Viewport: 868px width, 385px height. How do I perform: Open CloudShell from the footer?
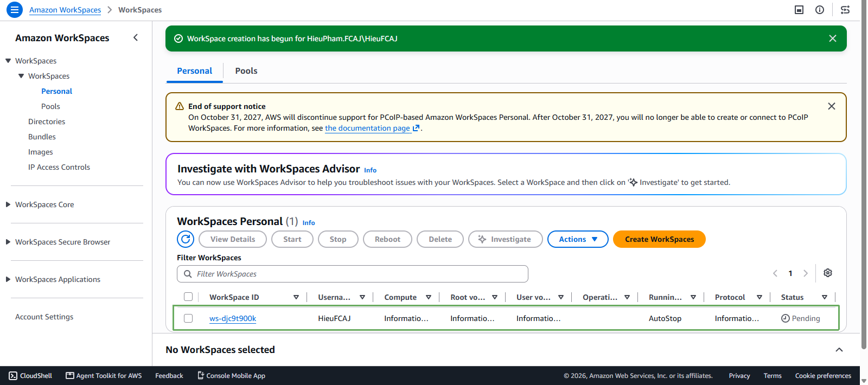(x=30, y=376)
